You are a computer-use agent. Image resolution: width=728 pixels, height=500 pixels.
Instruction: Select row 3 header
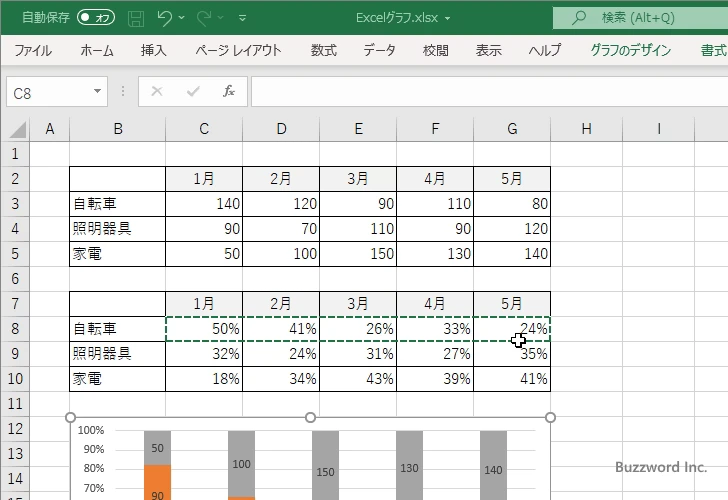click(15, 204)
